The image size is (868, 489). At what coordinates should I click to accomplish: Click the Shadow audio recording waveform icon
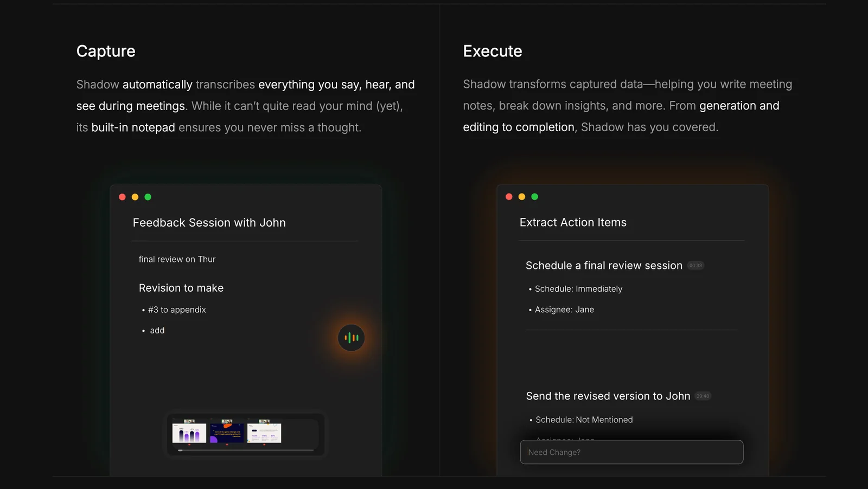pos(351,338)
